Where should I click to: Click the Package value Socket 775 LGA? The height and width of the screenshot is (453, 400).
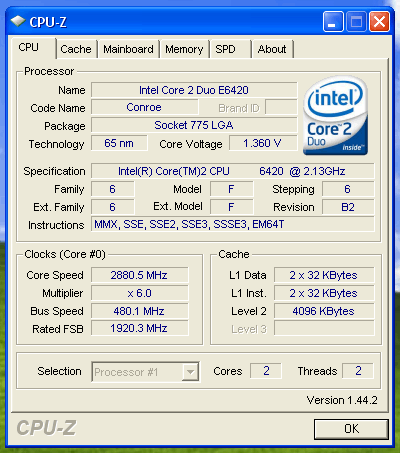[x=194, y=125]
